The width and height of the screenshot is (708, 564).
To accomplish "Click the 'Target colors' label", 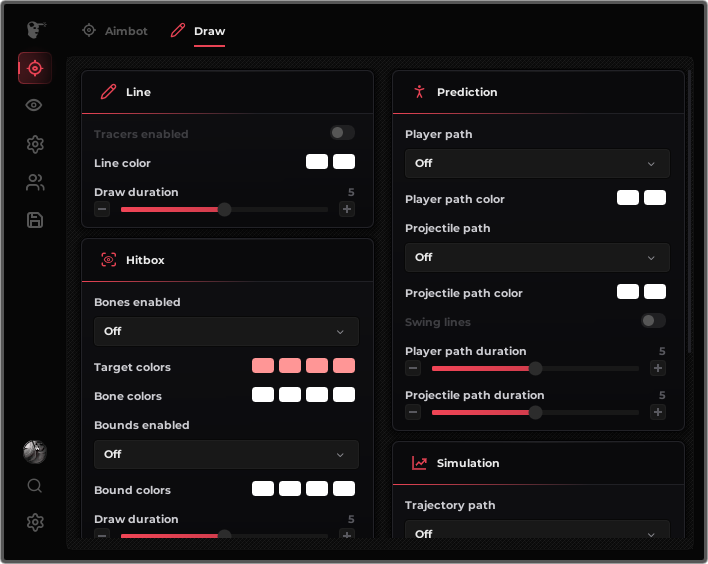I will [132, 367].
